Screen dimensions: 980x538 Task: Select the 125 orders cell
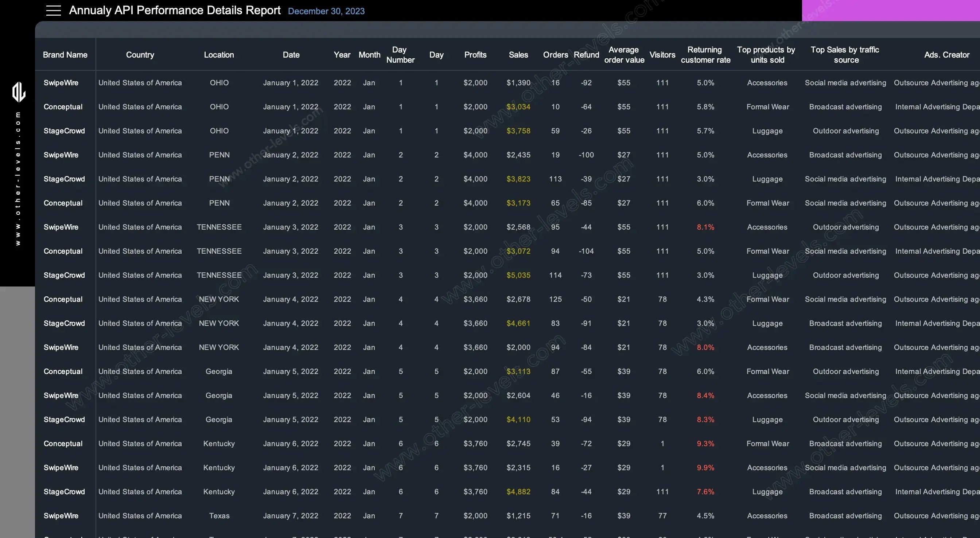pos(555,300)
